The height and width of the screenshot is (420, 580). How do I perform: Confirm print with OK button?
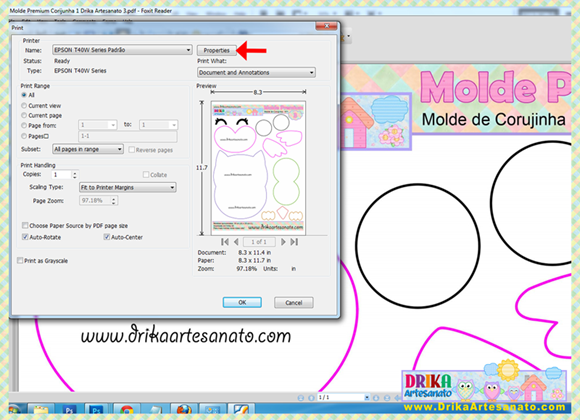click(x=242, y=302)
